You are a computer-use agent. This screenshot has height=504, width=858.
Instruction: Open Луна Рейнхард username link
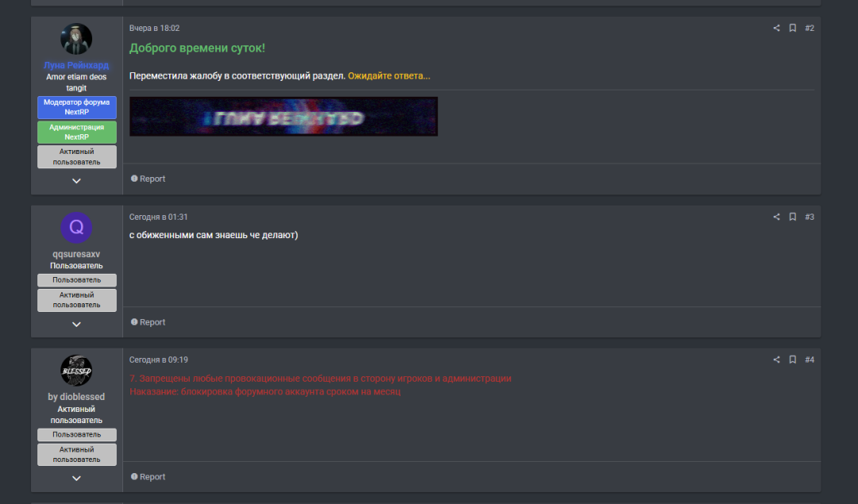76,65
